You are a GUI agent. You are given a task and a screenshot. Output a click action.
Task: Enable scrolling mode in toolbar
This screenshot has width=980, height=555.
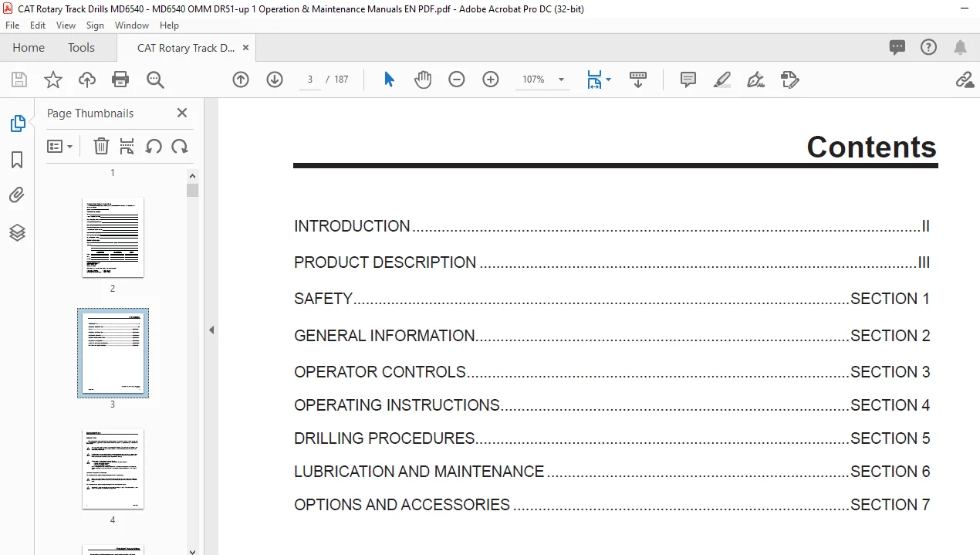638,80
